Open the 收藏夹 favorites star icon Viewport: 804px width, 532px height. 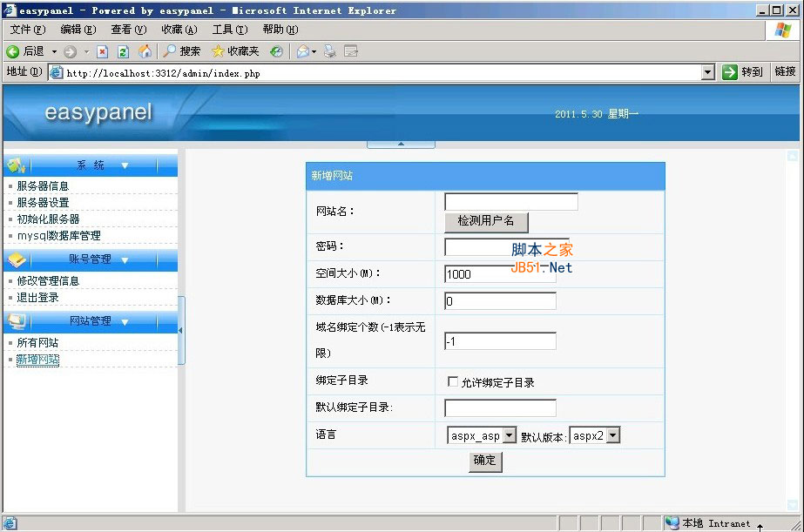217,51
